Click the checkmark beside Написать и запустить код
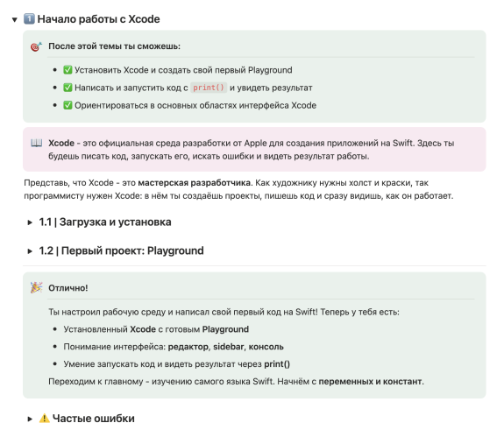Viewport: 504px width, 430px height. [67, 88]
